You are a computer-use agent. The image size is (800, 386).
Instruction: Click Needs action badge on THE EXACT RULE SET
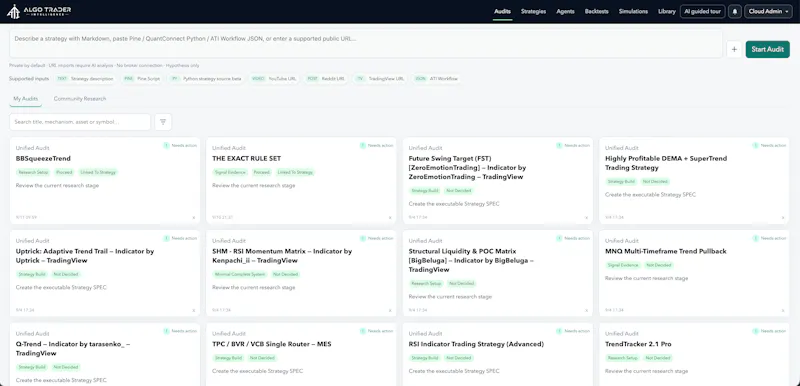click(x=377, y=145)
